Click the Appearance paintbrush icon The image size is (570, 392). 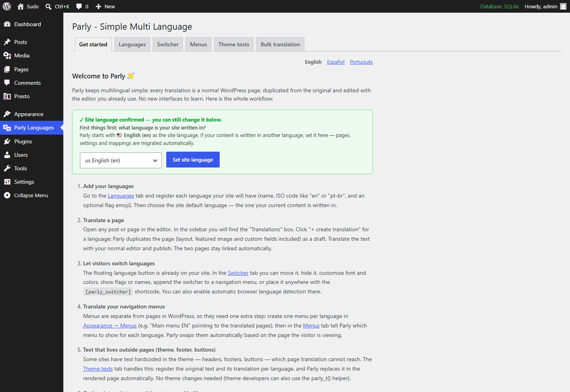point(7,114)
